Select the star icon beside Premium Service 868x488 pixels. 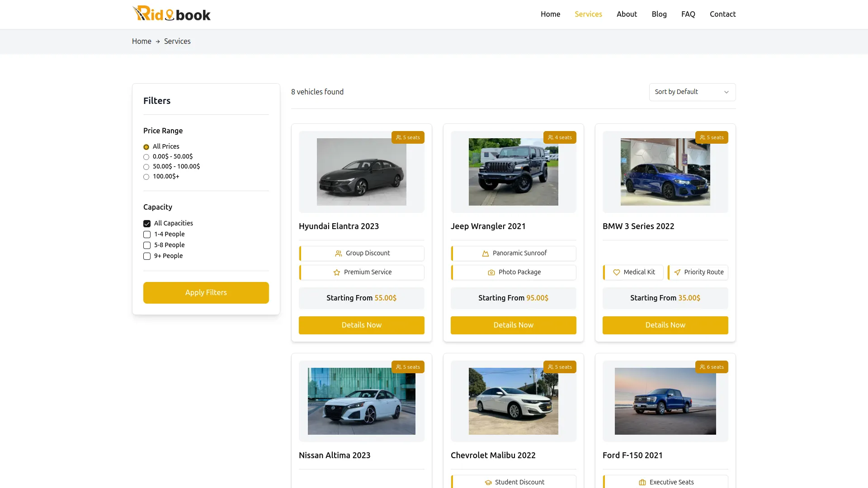click(336, 272)
